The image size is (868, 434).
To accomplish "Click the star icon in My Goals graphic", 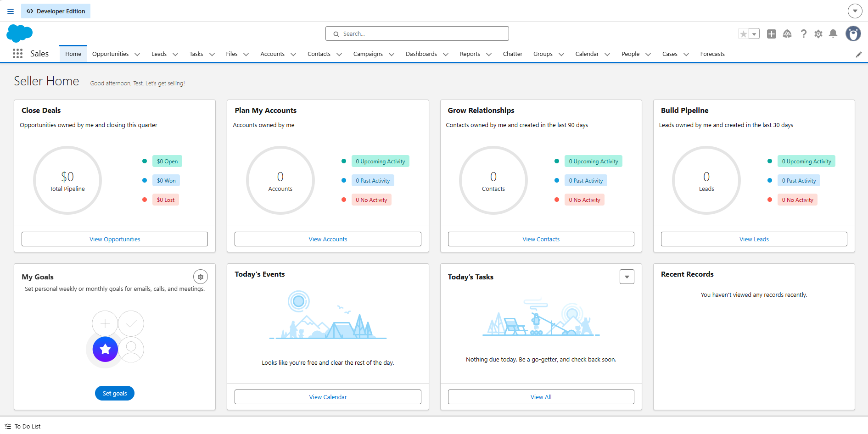I will (x=105, y=349).
